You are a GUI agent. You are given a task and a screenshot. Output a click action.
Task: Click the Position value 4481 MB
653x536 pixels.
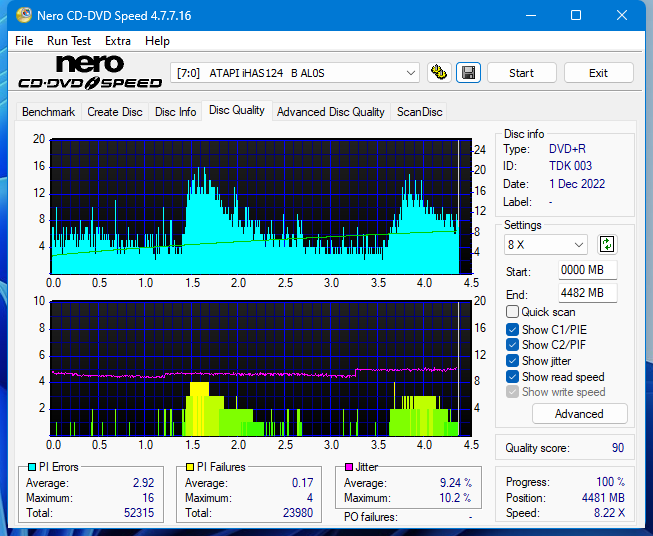(603, 498)
